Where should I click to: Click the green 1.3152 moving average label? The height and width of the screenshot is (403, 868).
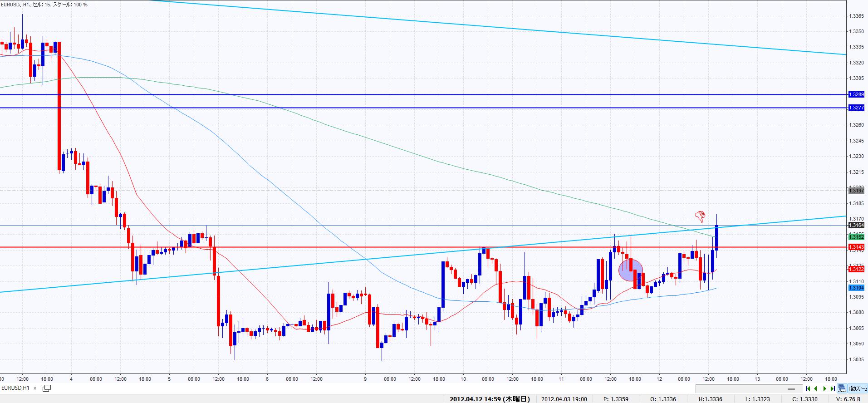[x=856, y=237]
